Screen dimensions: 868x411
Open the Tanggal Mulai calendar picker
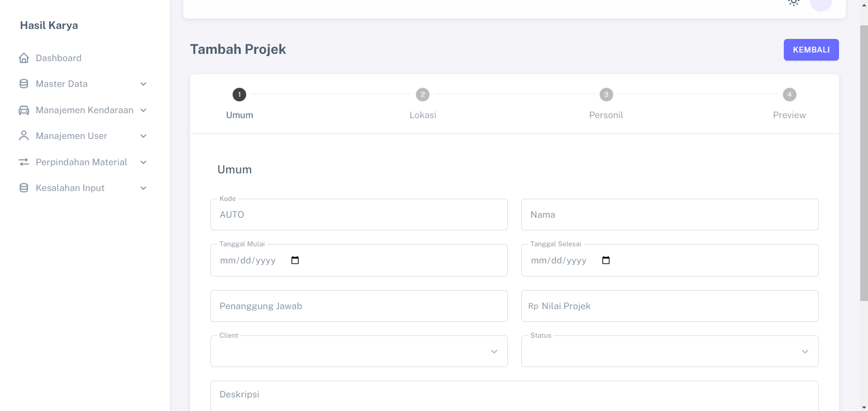(x=295, y=260)
